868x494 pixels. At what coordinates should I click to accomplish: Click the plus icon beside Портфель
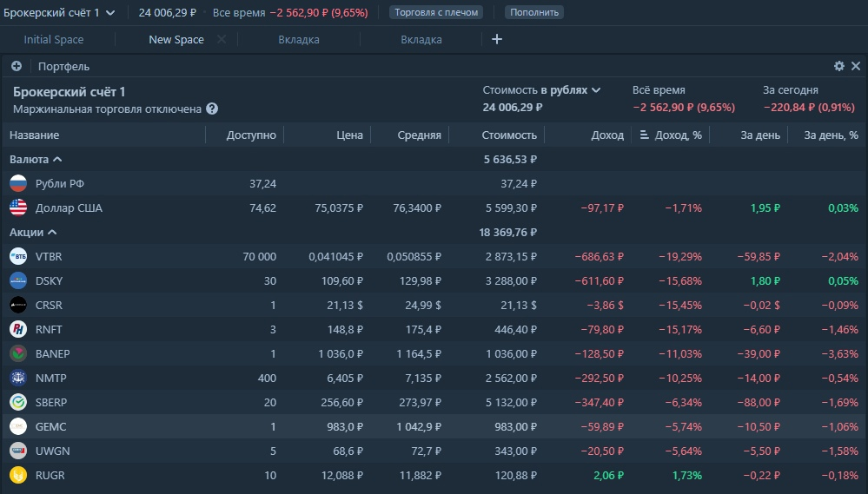[17, 66]
